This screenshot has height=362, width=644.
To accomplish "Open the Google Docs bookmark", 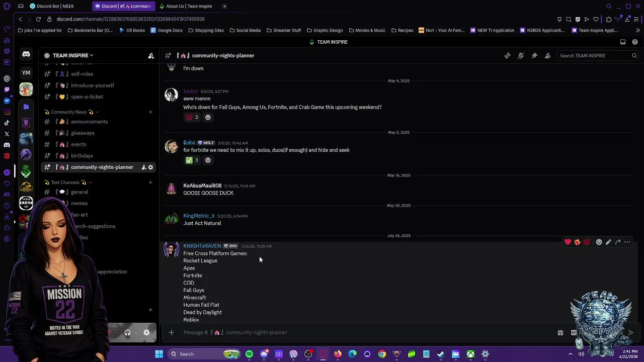I will 167,30.
